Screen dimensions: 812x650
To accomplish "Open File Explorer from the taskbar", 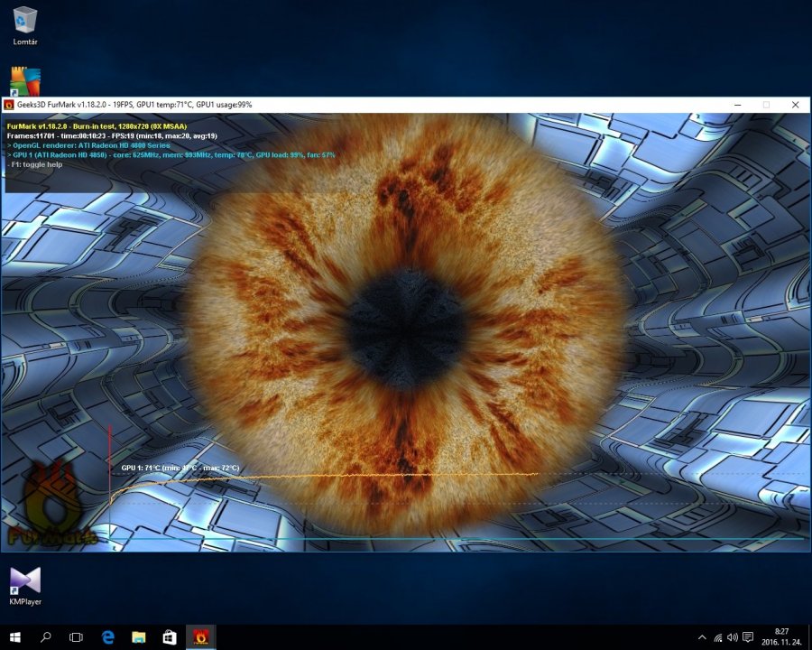I will coord(138,637).
